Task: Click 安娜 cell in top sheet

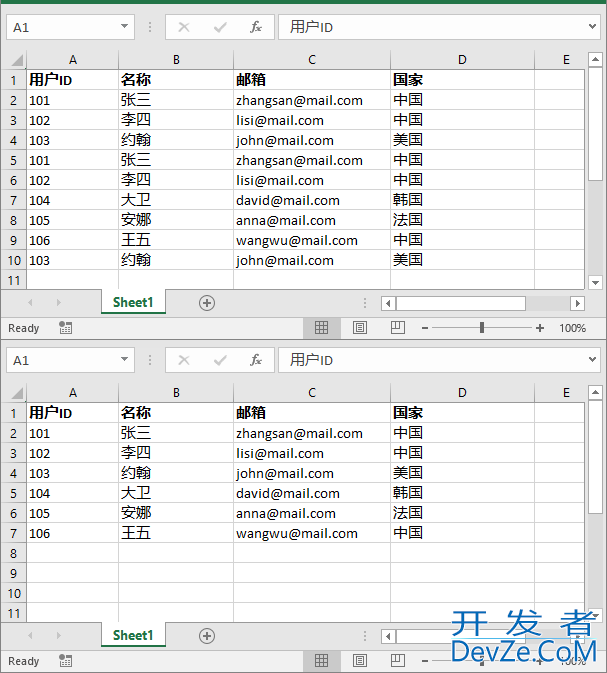Action: pyautogui.click(x=176, y=220)
